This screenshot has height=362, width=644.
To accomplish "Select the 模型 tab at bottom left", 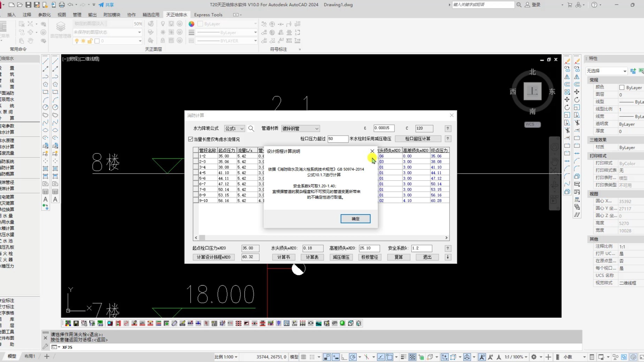I will (12, 356).
